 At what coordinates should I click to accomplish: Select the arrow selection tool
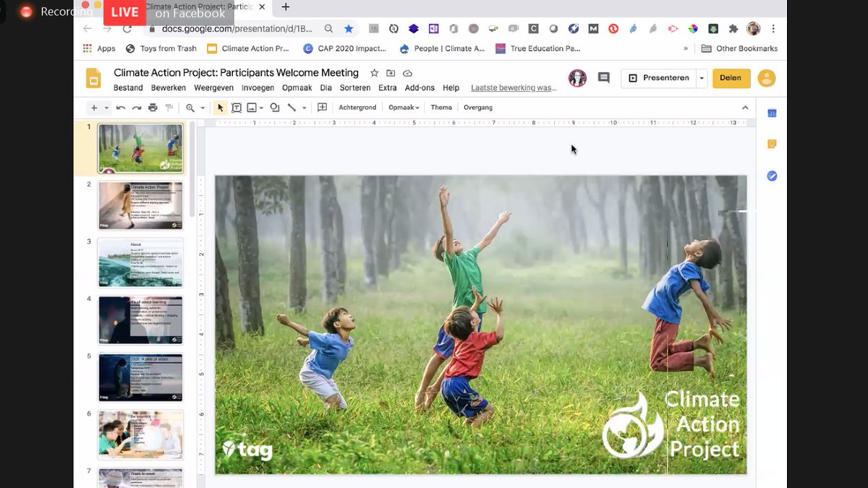click(x=219, y=107)
